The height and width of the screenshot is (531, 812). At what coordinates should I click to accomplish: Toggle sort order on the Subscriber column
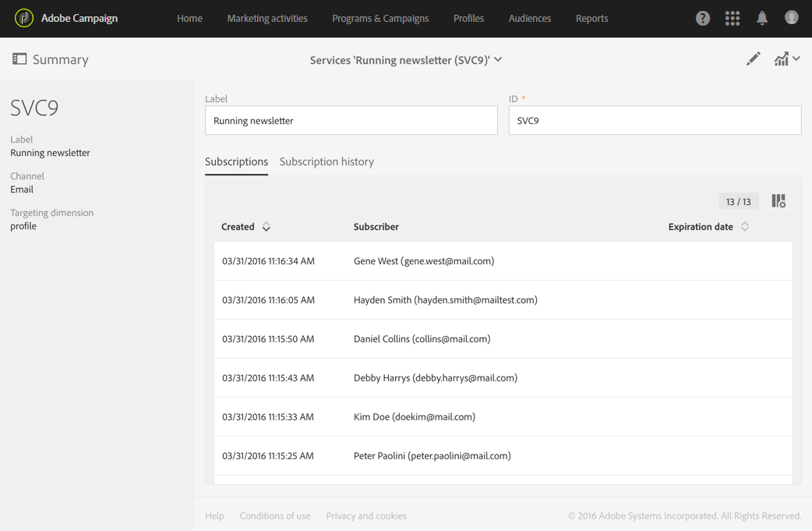[378, 226]
